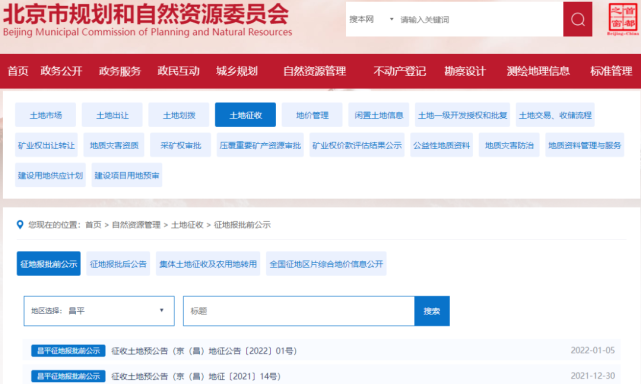
Task: Select 矿业权价款评估结果公示 category
Action: click(357, 145)
